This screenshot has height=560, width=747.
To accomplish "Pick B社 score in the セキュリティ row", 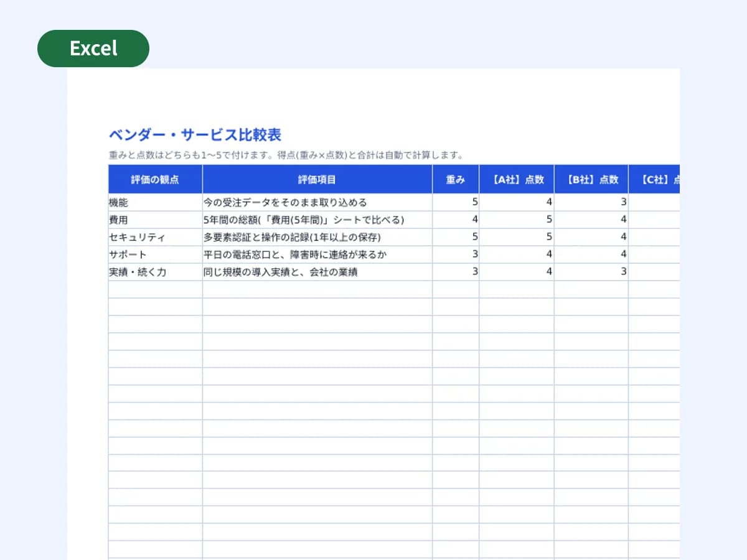I will pos(591,237).
